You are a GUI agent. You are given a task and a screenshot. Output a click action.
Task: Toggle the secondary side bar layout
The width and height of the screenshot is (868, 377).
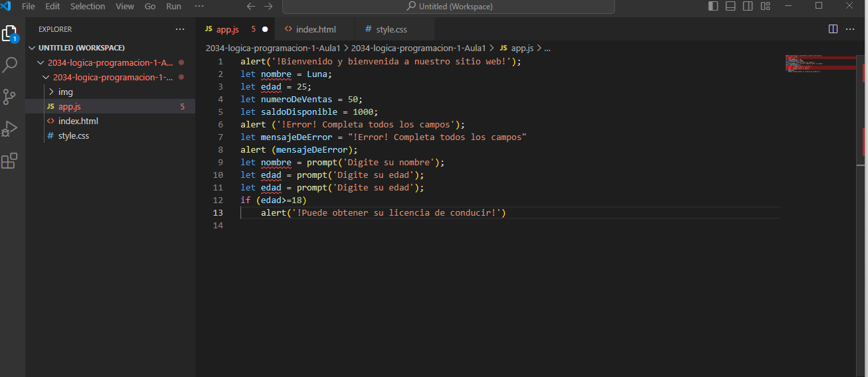748,7
